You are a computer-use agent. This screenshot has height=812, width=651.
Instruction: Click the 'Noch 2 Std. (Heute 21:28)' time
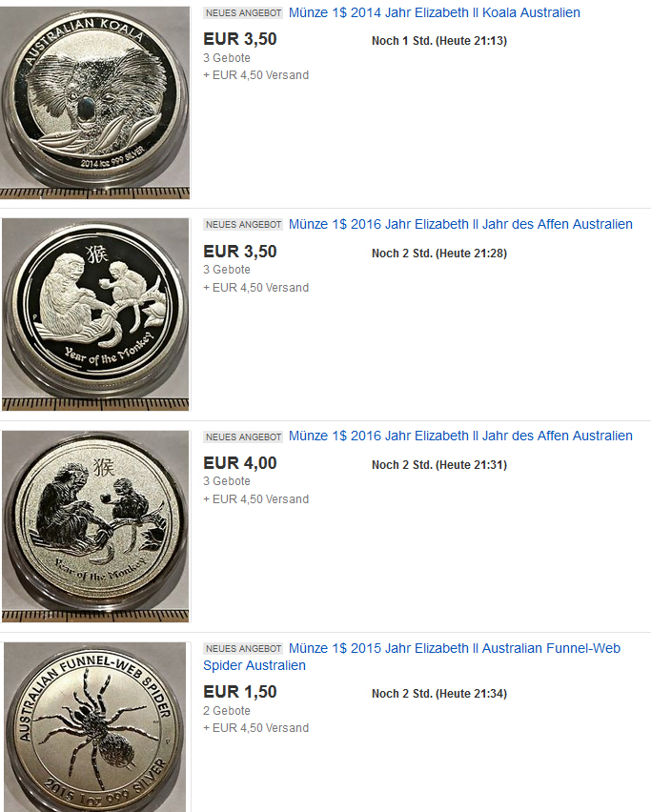pyautogui.click(x=439, y=254)
